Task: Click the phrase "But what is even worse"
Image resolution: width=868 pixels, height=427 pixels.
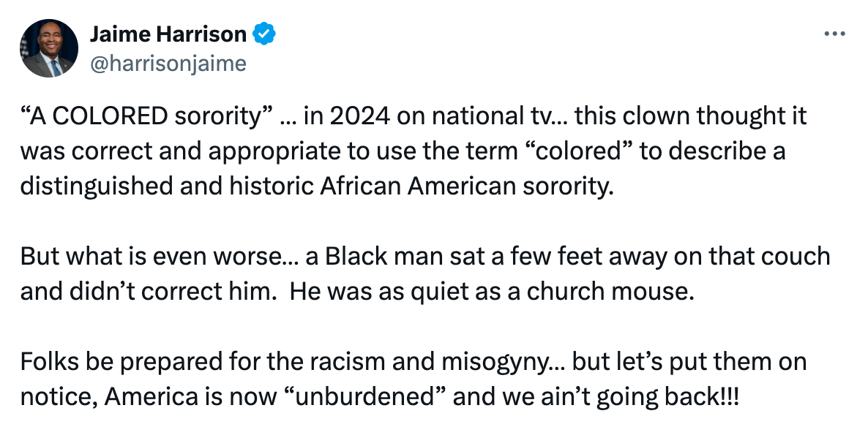Action: click(143, 256)
